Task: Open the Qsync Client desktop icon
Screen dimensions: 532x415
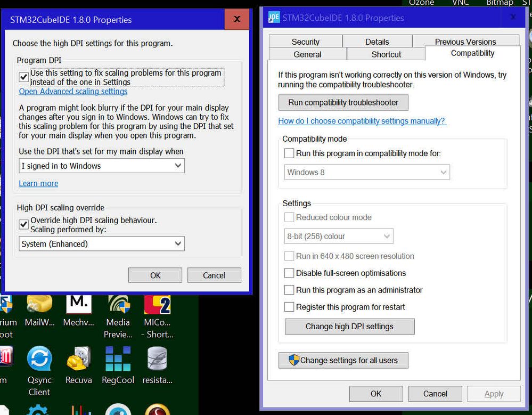Action: (x=39, y=371)
